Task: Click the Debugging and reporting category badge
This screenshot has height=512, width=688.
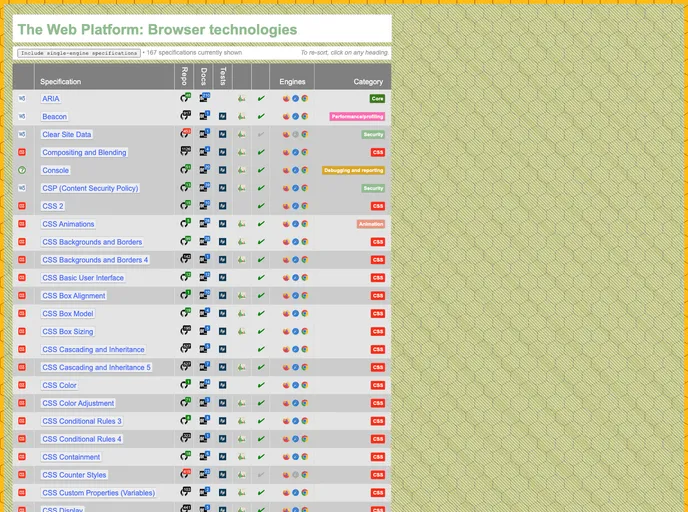Action: [353, 170]
